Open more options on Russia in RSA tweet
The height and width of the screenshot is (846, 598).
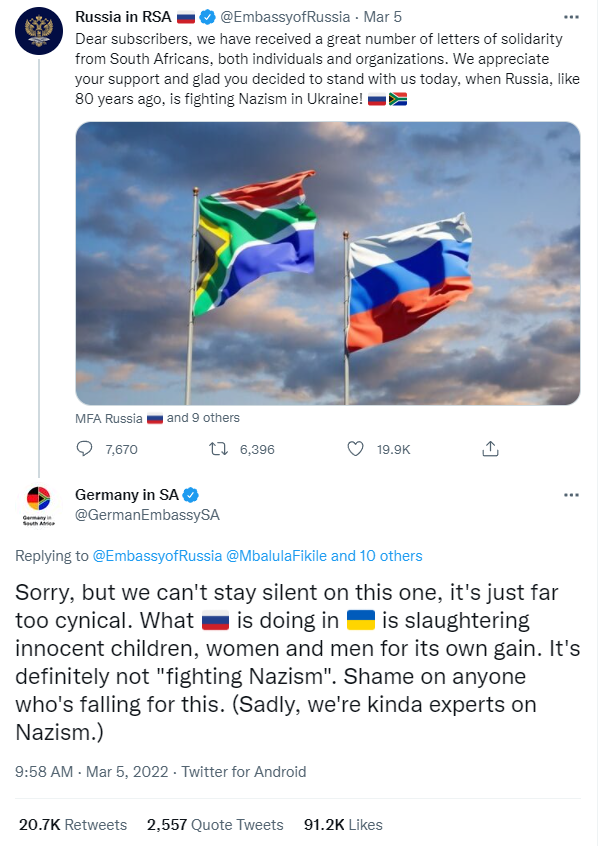(571, 17)
